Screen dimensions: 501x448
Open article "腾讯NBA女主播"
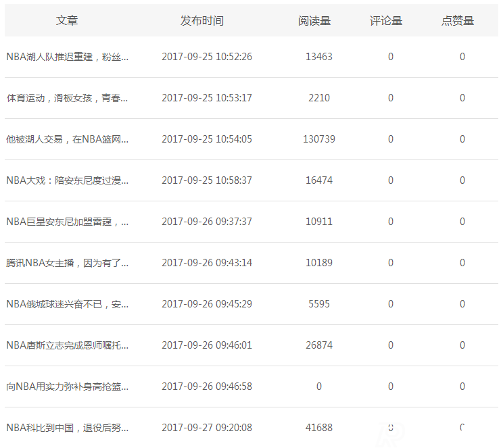(67, 264)
